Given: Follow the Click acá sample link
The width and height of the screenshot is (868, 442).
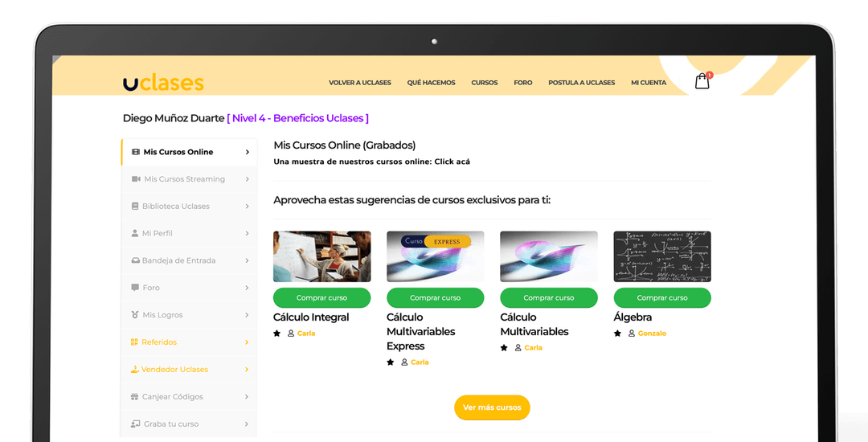Looking at the screenshot, I should tap(452, 162).
